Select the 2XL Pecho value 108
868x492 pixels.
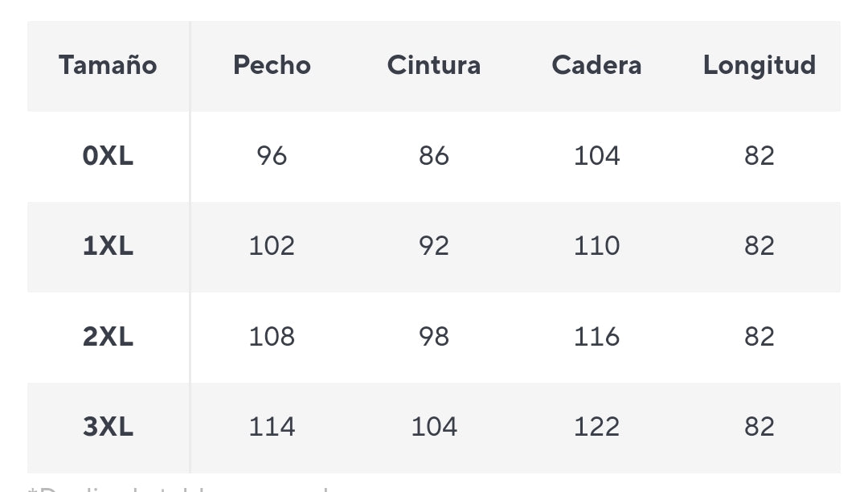[x=272, y=337]
